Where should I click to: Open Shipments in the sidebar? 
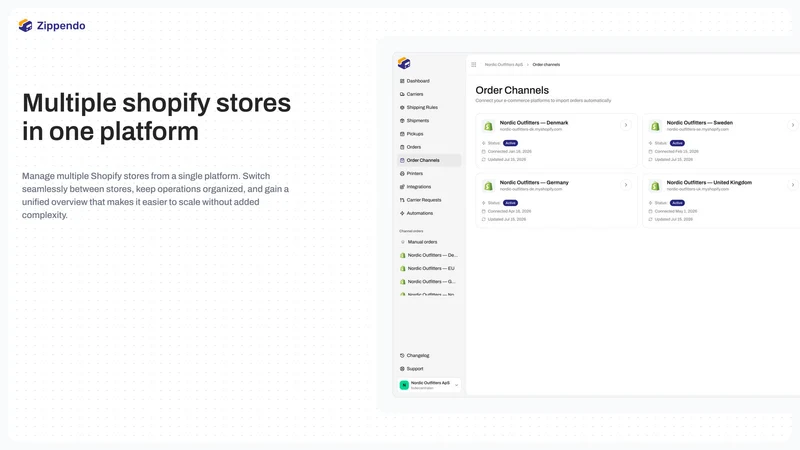coord(429,120)
